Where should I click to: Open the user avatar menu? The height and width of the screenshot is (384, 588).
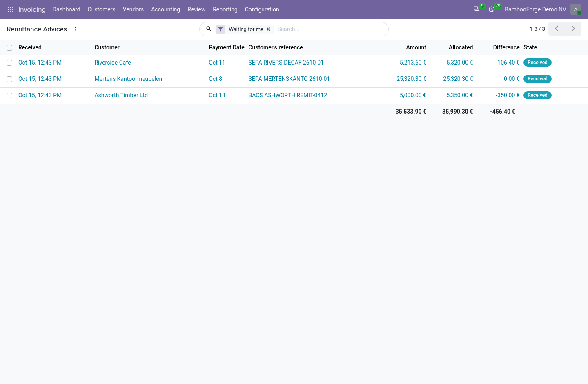coord(576,9)
